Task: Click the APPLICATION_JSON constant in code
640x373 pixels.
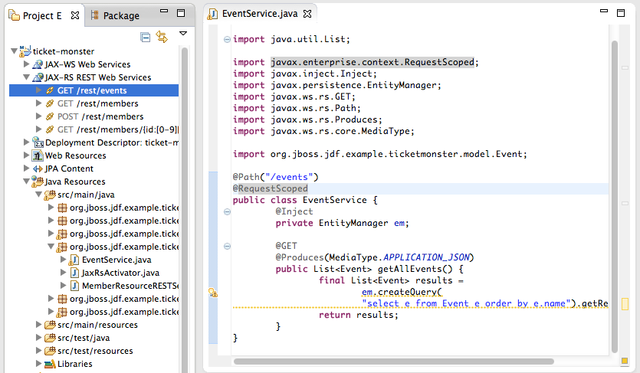Action: 426,258
